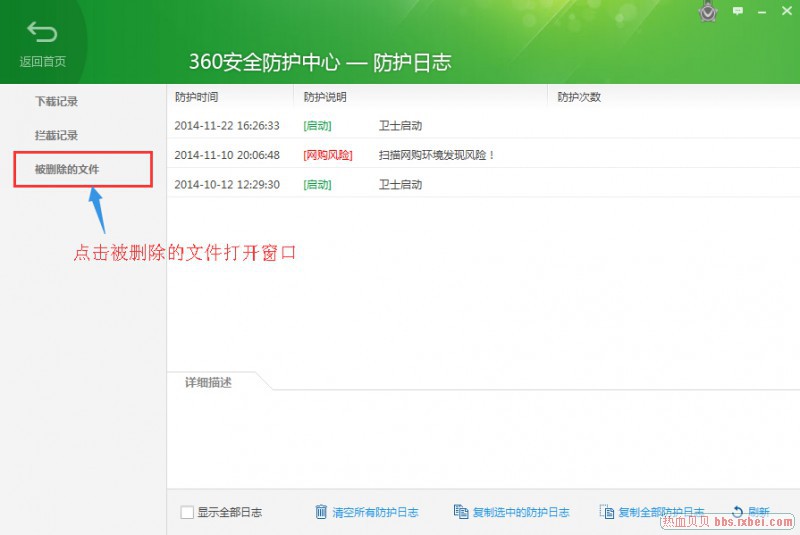Open 下载记录 in the sidebar
Image resolution: width=800 pixels, height=535 pixels.
[56, 101]
